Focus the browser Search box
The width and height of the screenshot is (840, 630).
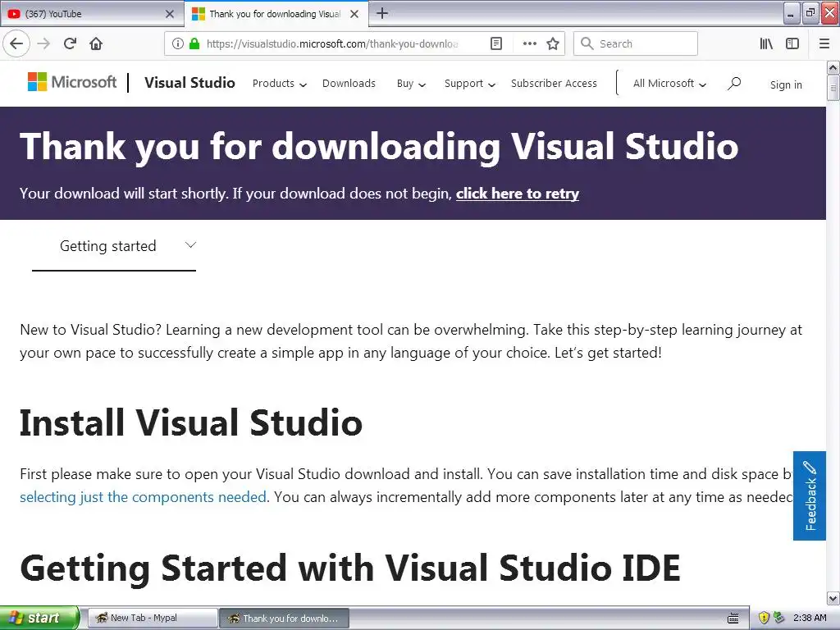pos(636,43)
